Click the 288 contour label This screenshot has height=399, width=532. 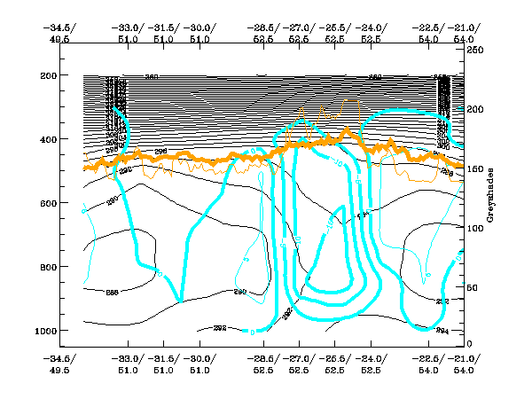[113, 292]
